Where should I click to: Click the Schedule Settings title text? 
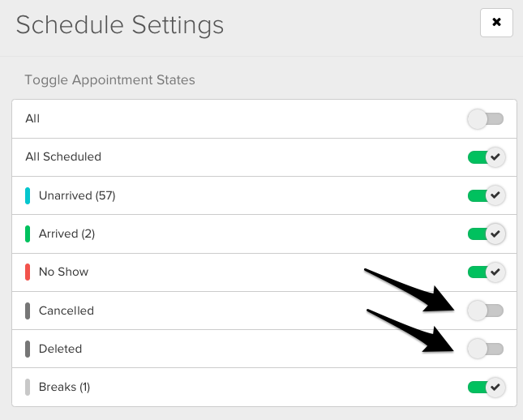[x=119, y=24]
